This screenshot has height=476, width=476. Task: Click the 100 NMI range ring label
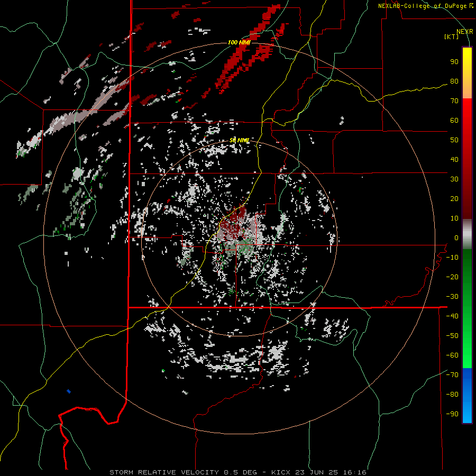pyautogui.click(x=239, y=42)
